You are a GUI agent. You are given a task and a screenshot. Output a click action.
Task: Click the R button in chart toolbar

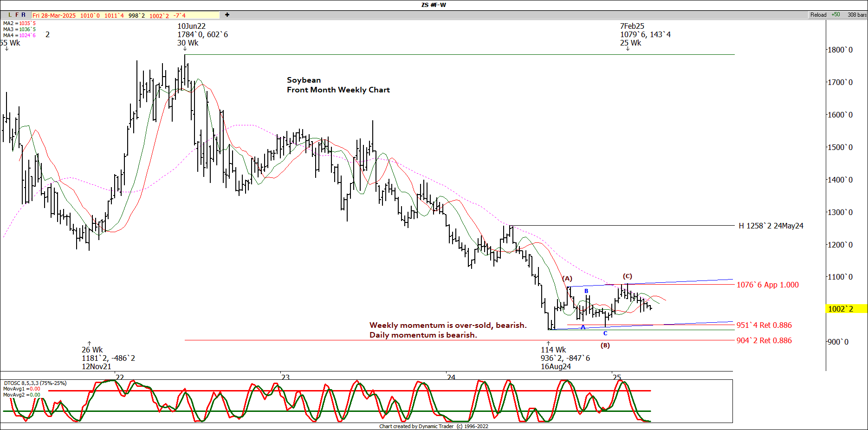[x=24, y=15]
